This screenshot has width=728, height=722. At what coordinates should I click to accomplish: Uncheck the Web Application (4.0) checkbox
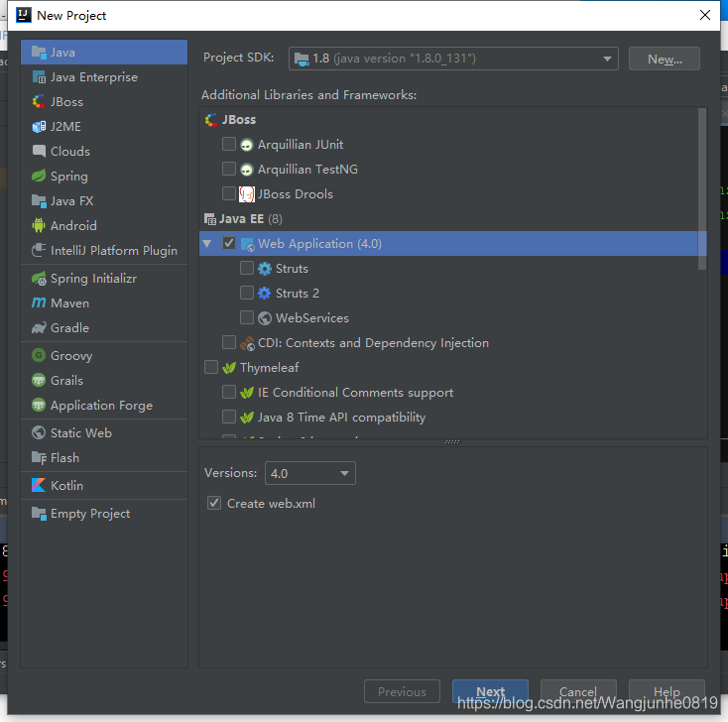point(229,243)
